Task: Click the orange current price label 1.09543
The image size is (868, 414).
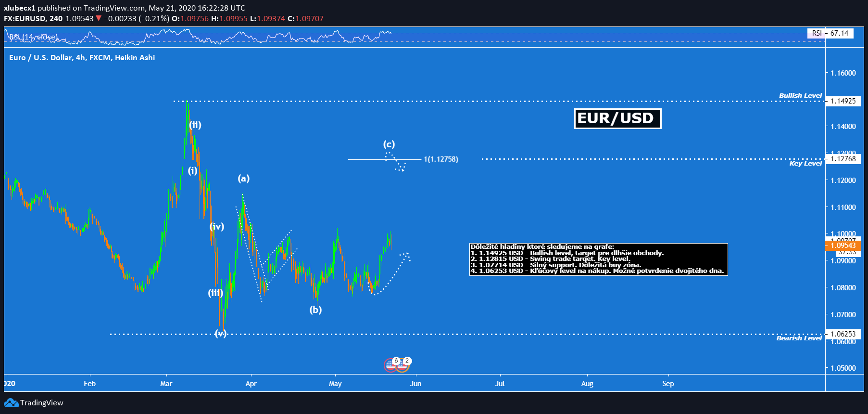Action: (843, 246)
